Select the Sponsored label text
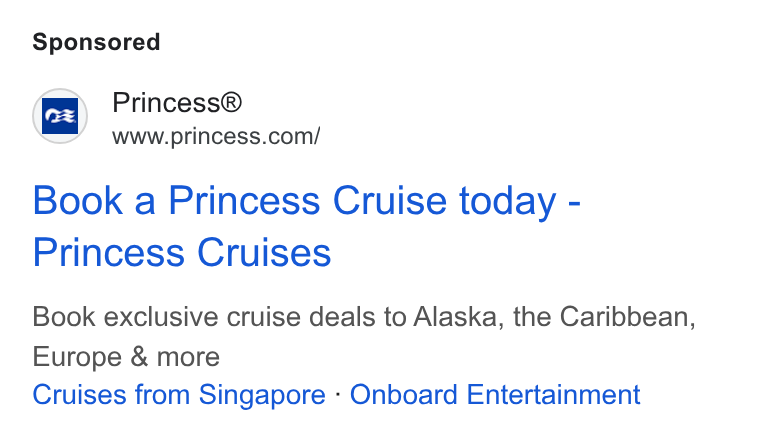Image resolution: width=760 pixels, height=438 pixels. click(96, 42)
